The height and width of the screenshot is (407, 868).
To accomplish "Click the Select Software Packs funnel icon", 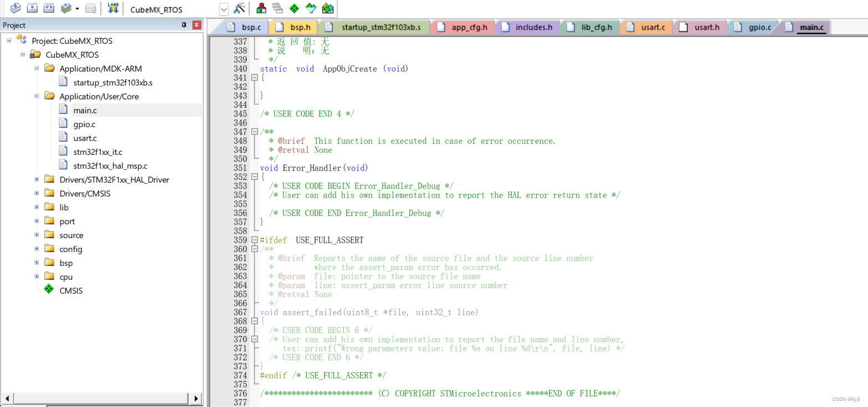I will 311,8.
